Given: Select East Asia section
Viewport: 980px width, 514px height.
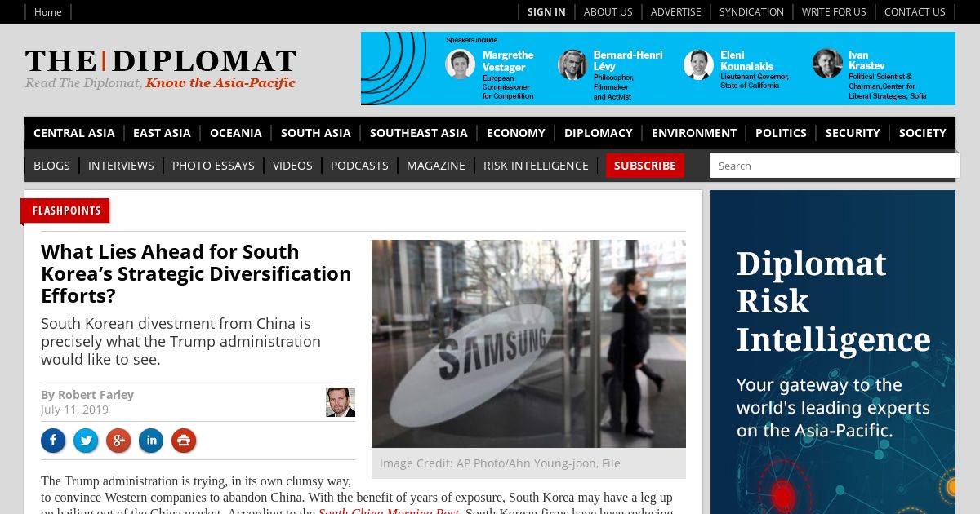Looking at the screenshot, I should [x=162, y=133].
